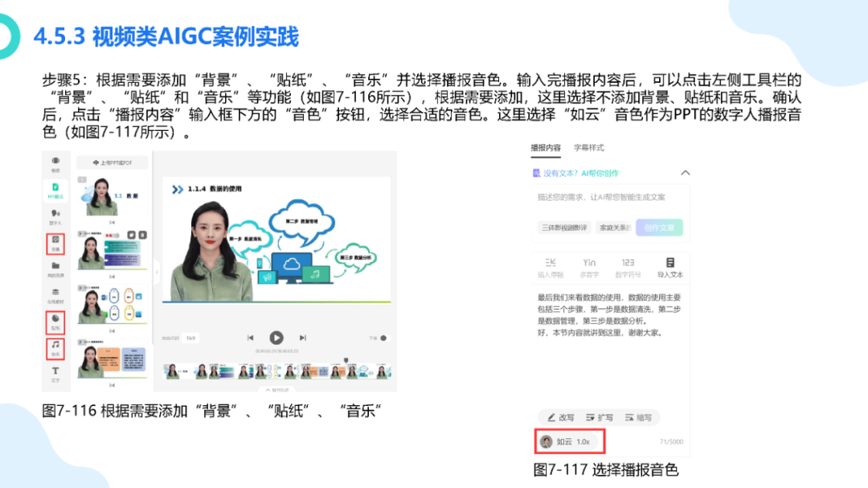868x488 pixels.
Task: Open the 模板 template icon in sidebar
Action: (55, 164)
